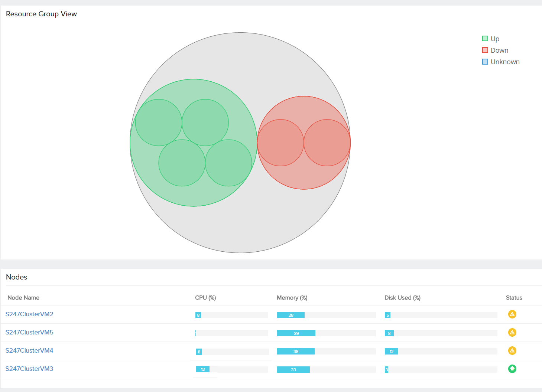
Task: Click the Disk Used bar showing 12 percent
Action: pyautogui.click(x=391, y=352)
